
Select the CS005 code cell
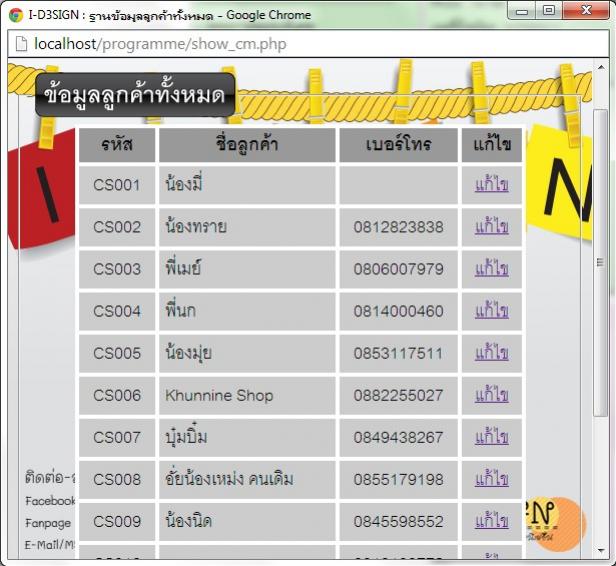[117, 353]
